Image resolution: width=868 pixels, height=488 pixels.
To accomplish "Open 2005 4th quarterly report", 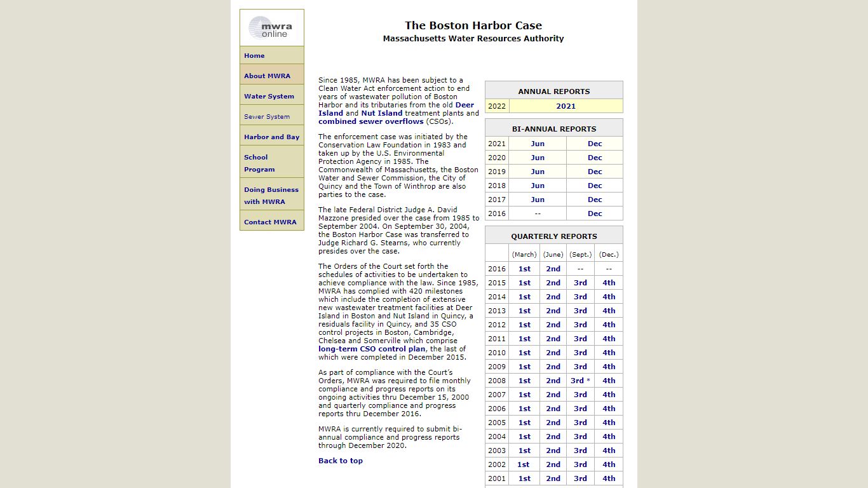I will pyautogui.click(x=609, y=423).
